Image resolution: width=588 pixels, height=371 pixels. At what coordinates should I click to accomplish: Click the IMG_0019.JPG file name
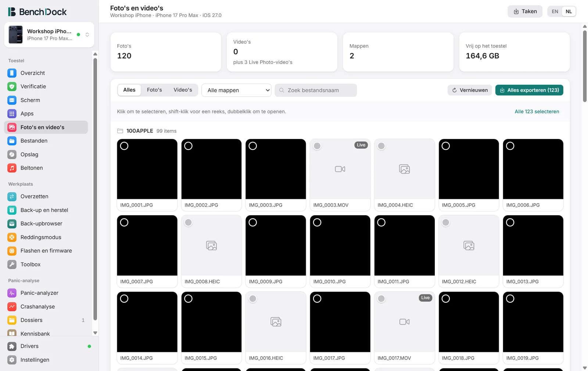click(x=522, y=358)
